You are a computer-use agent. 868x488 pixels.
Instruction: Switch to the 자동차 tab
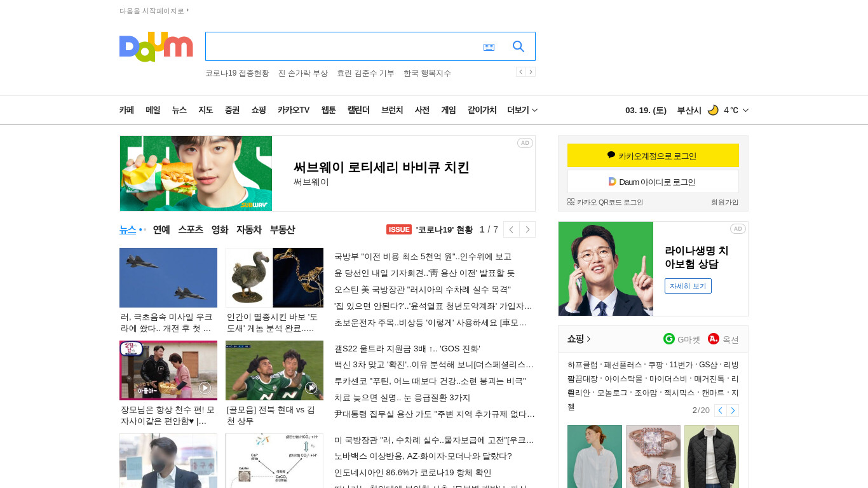point(249,229)
